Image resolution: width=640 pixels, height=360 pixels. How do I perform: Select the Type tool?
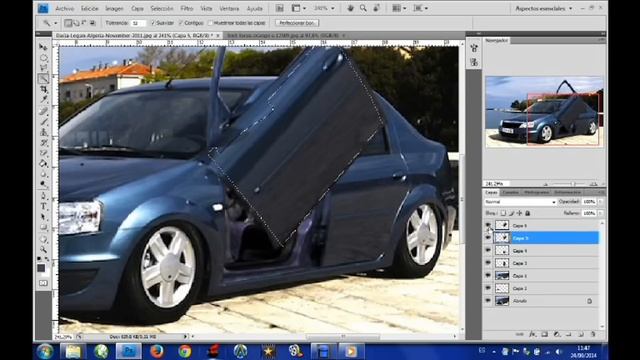tap(43, 207)
